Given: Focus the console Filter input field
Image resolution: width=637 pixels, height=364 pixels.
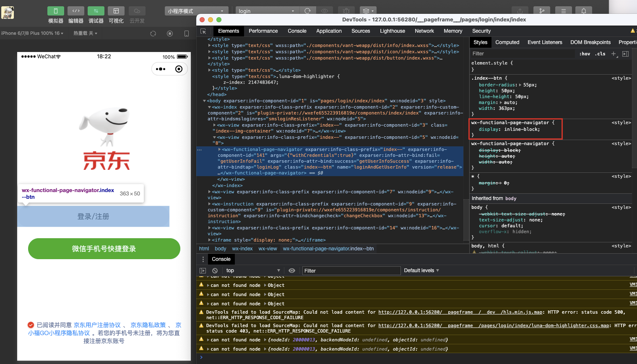Looking at the screenshot, I should 351,271.
